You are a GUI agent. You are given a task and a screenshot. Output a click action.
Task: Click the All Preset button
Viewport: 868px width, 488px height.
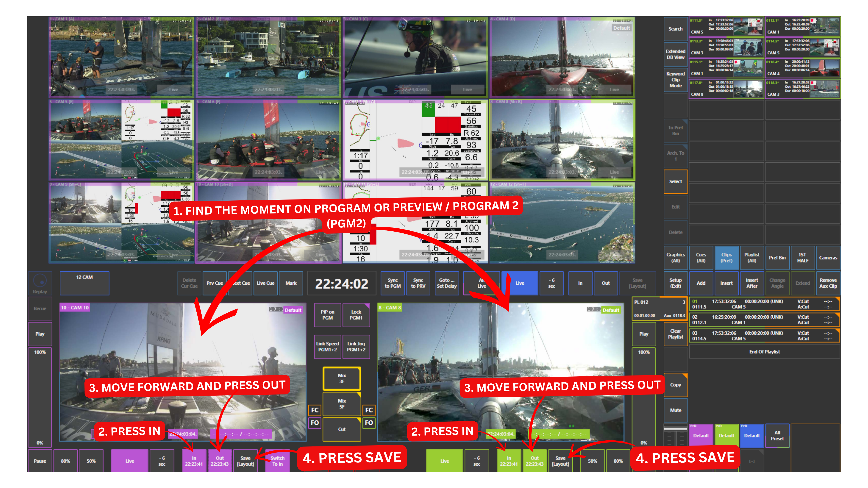777,435
